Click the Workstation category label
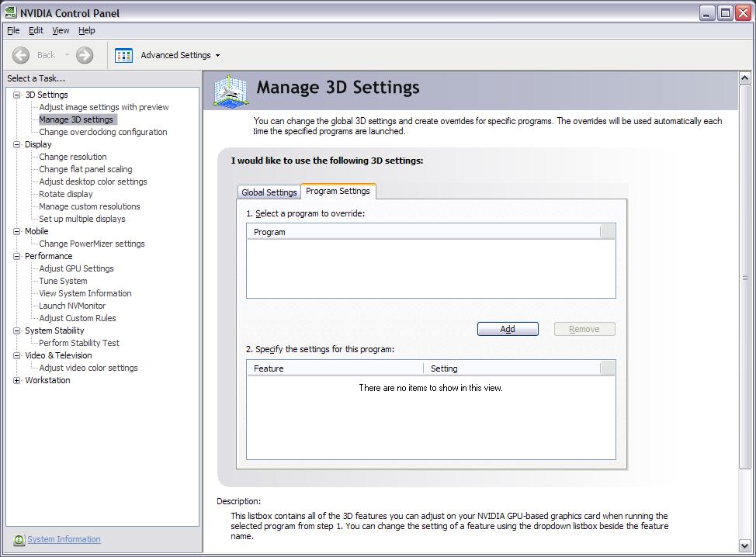 pyautogui.click(x=47, y=380)
